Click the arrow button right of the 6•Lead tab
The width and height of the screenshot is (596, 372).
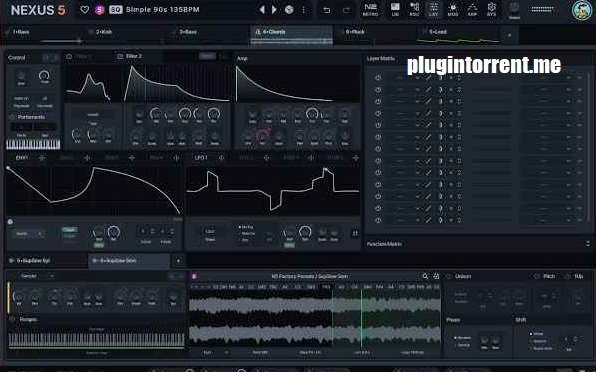[509, 35]
